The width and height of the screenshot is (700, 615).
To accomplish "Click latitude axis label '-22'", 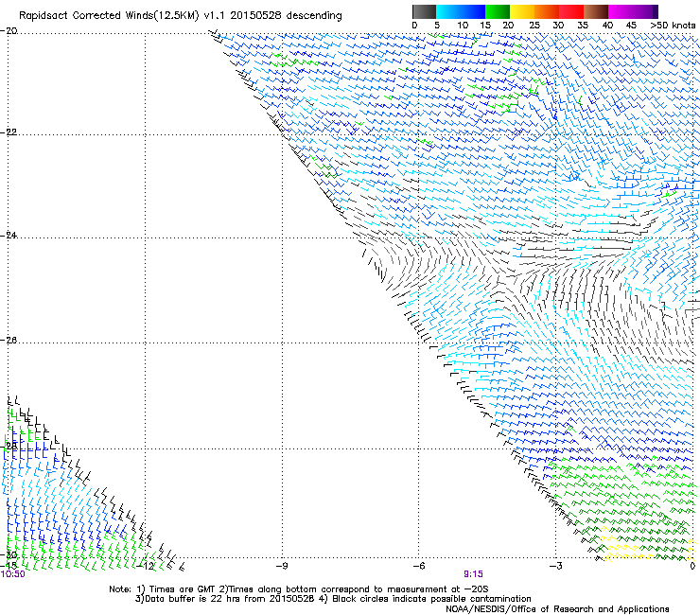I will coord(9,132).
